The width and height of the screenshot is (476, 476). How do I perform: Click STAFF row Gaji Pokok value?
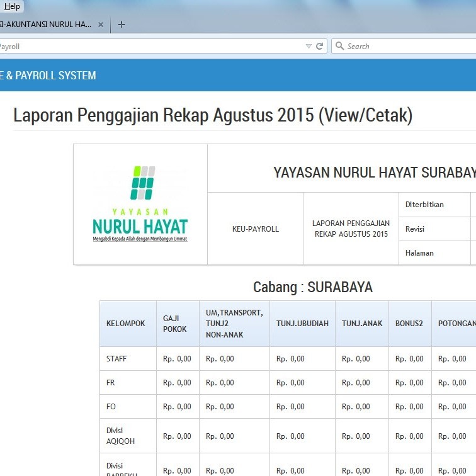177,359
